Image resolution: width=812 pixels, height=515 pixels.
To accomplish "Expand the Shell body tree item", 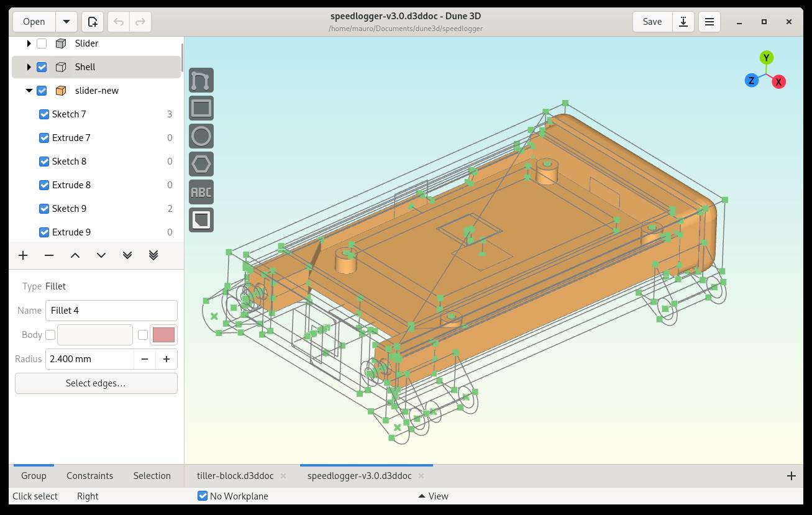I will (x=29, y=67).
